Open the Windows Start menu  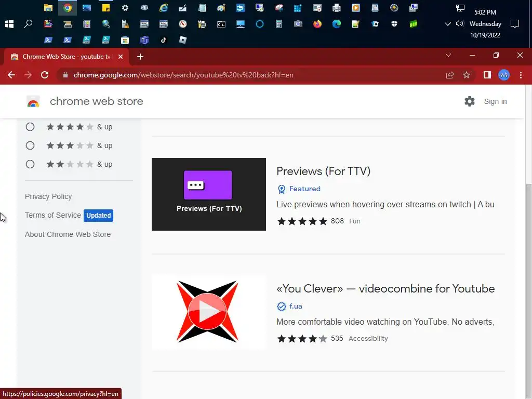point(9,24)
